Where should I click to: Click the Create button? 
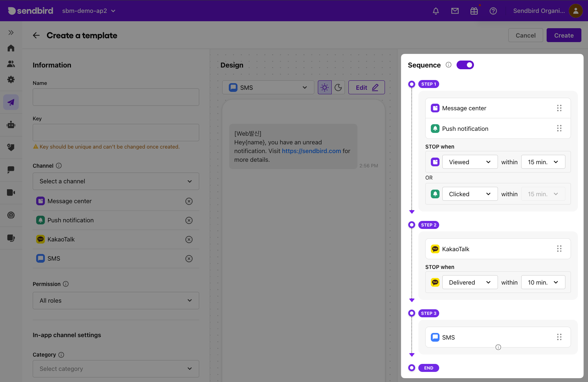(x=564, y=35)
